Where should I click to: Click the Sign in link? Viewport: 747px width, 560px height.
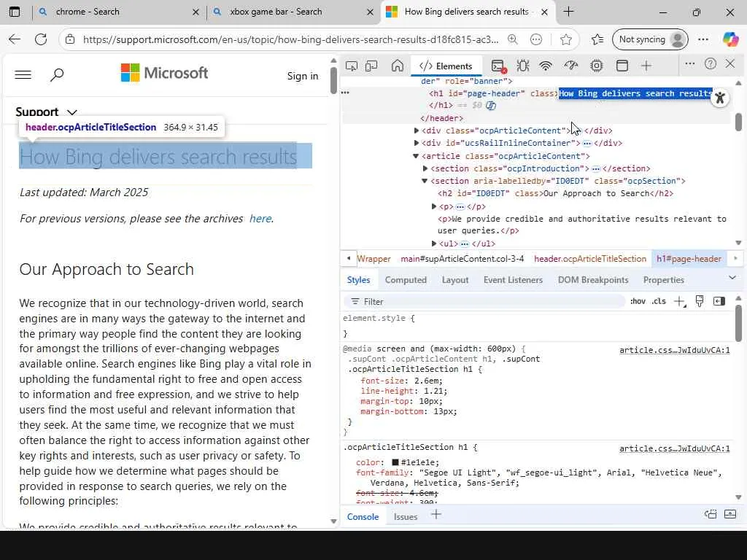[303, 76]
